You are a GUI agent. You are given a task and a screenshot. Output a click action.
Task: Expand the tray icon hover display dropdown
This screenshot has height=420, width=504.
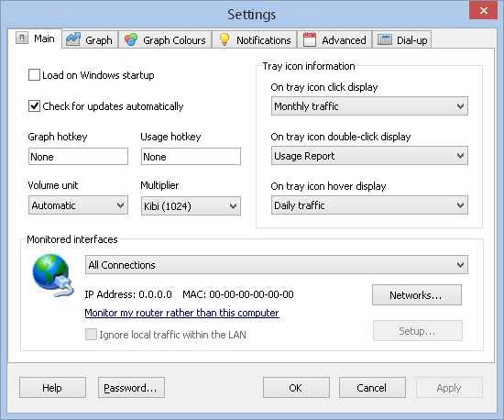click(369, 205)
